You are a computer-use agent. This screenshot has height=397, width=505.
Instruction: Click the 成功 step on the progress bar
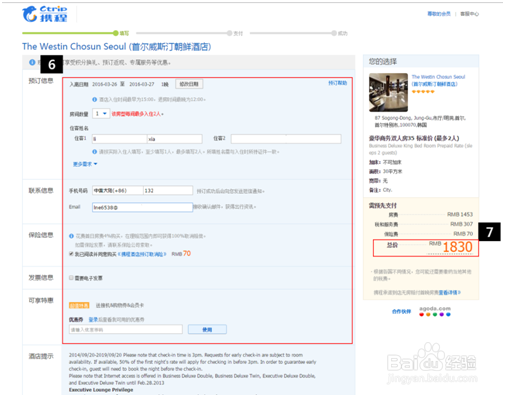point(339,33)
